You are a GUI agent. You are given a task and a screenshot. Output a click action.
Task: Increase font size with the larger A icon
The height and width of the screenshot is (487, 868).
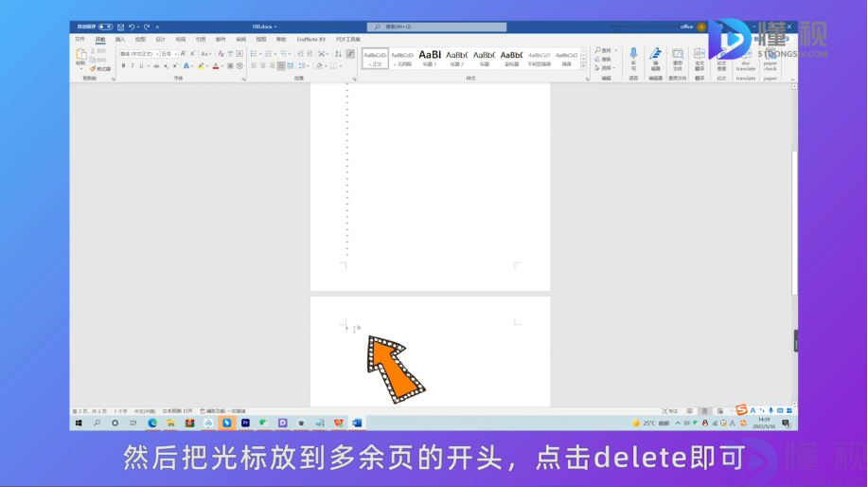tap(184, 54)
